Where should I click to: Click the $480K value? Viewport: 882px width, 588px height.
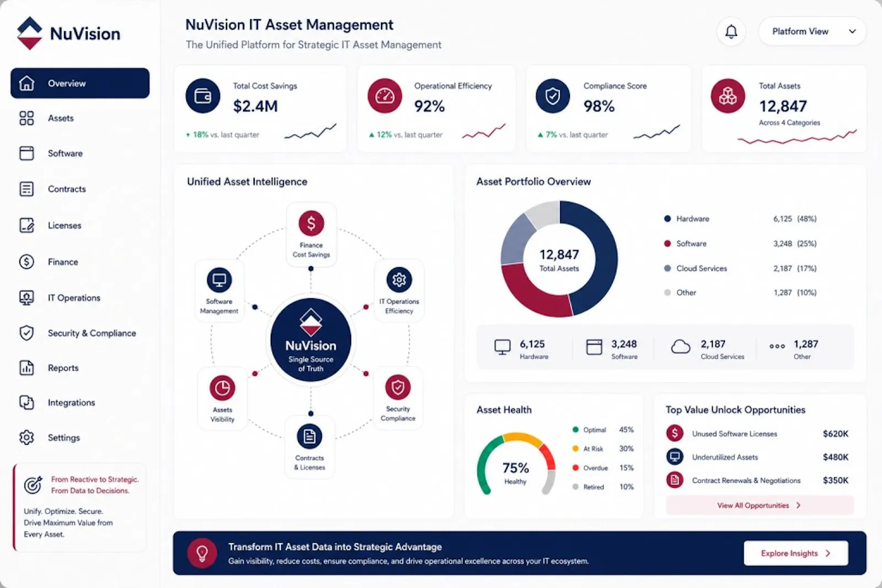point(836,457)
